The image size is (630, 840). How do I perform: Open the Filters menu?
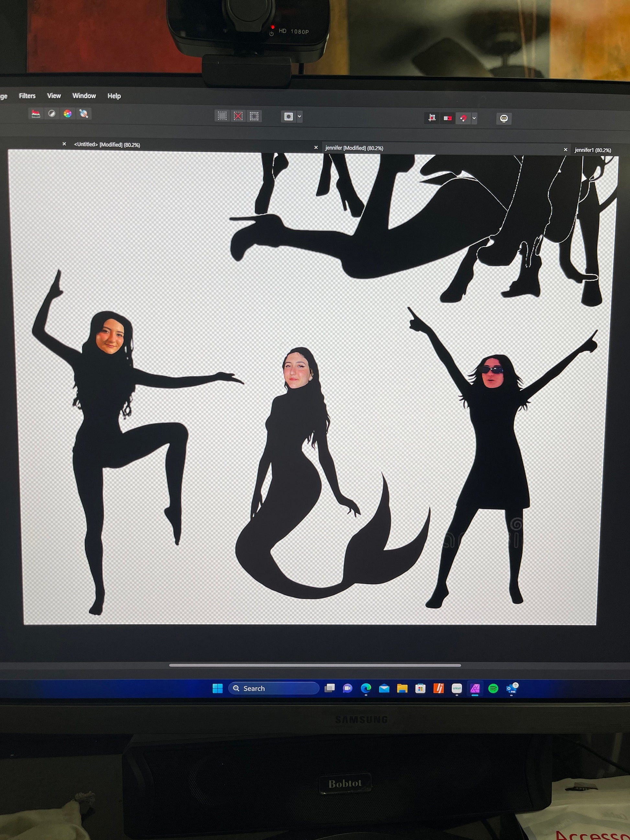[27, 96]
